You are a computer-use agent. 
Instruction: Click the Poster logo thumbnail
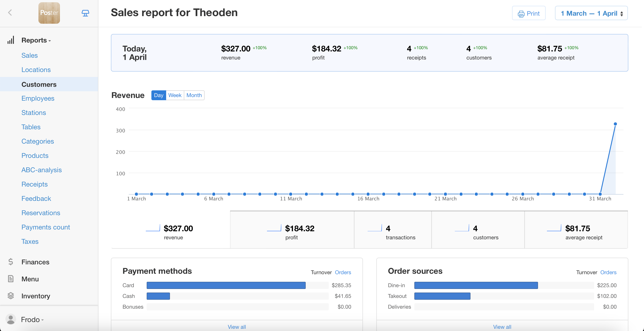coord(49,13)
